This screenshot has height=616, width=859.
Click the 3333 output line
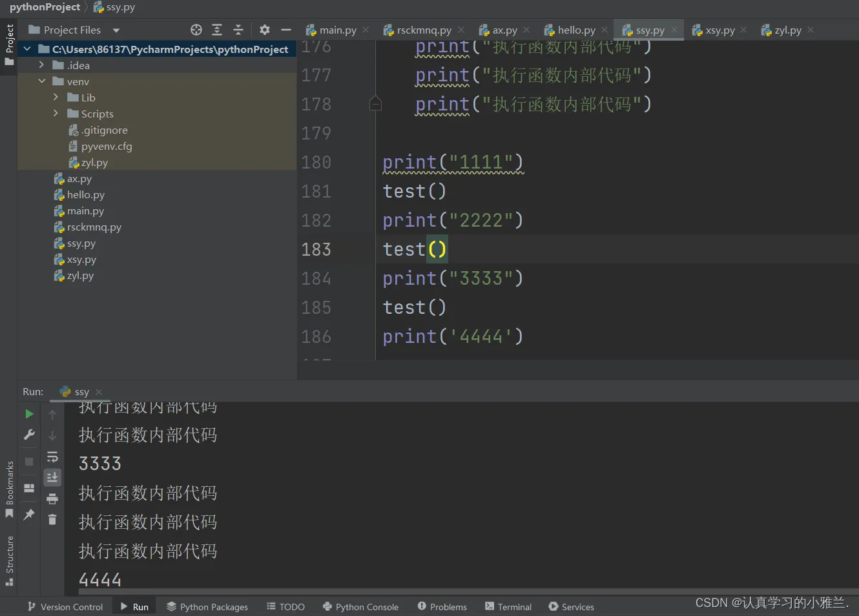100,464
